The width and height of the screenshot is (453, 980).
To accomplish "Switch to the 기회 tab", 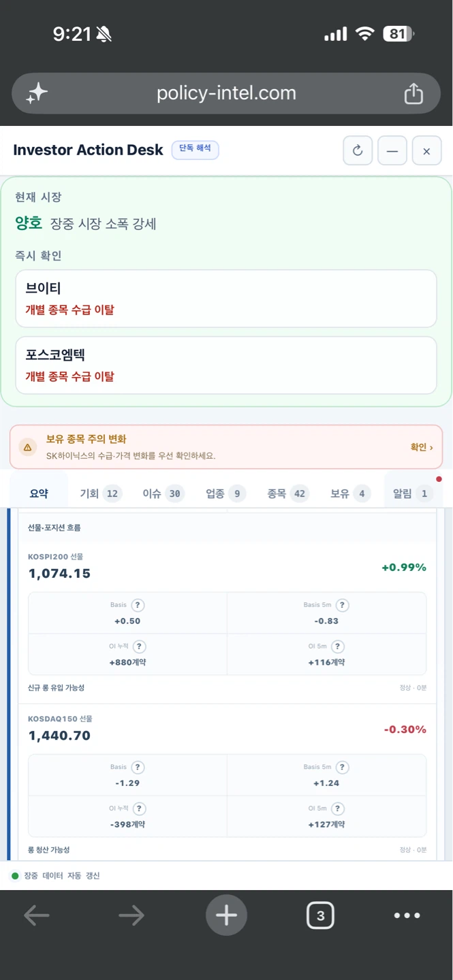I will click(x=100, y=493).
